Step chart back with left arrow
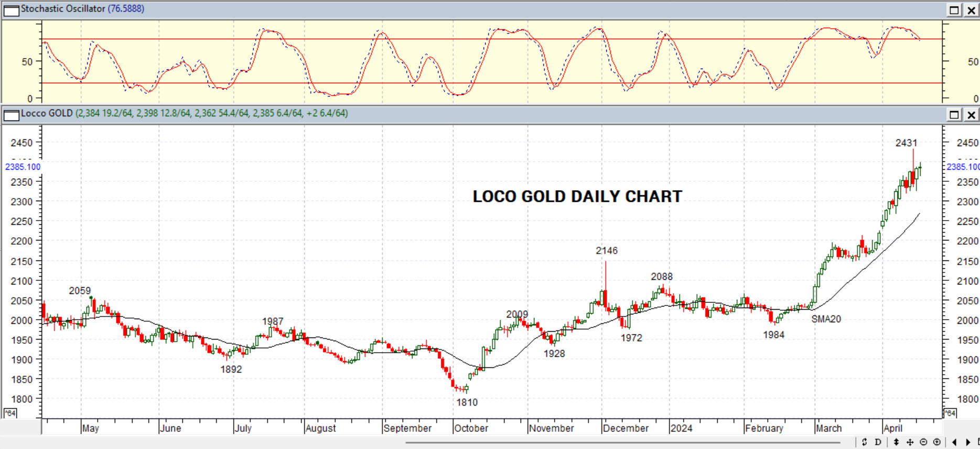This screenshot has height=449, width=980. coord(954,442)
